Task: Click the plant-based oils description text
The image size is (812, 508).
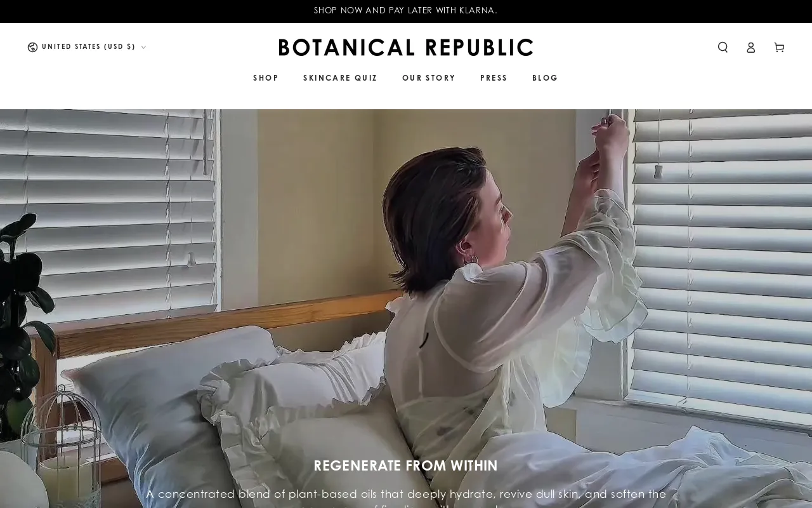Action: (406, 498)
